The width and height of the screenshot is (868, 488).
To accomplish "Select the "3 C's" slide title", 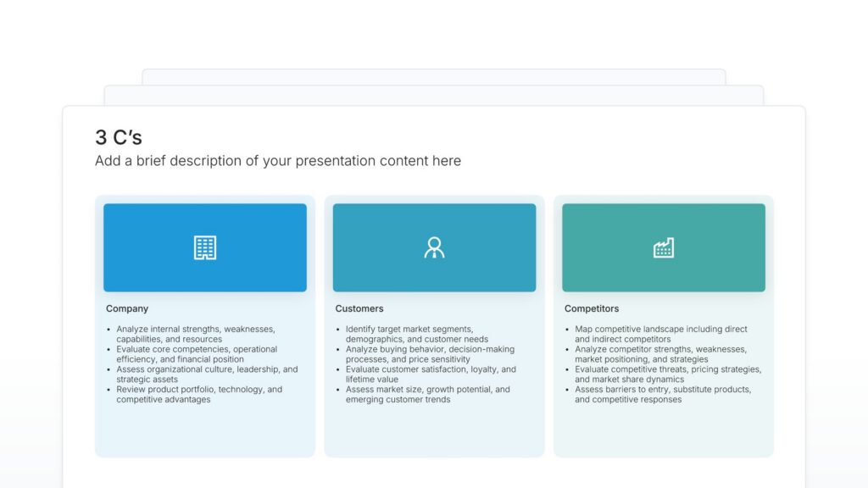I will click(x=119, y=137).
